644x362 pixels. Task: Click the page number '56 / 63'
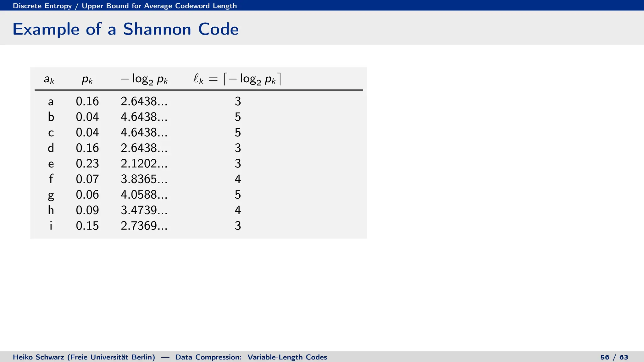[x=614, y=357]
